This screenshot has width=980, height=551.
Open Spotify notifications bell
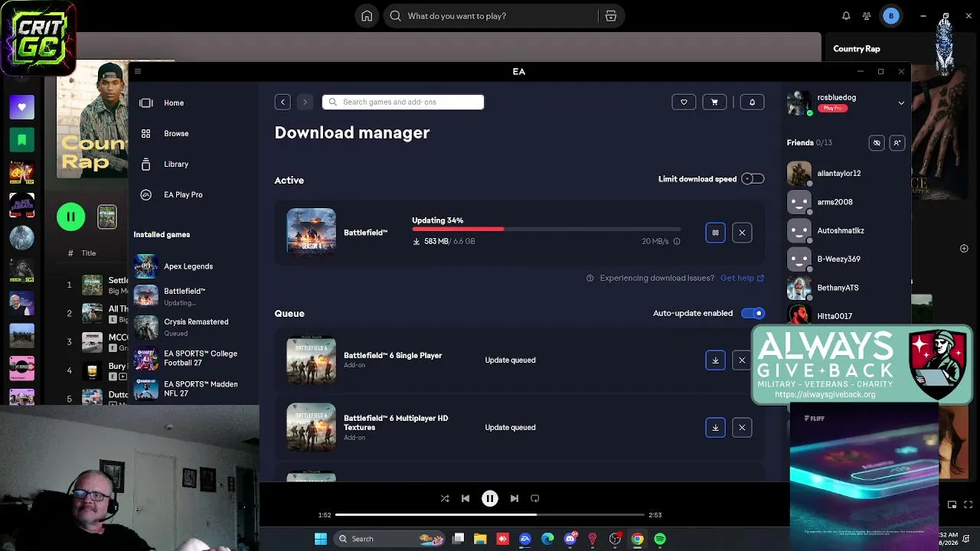coord(846,16)
